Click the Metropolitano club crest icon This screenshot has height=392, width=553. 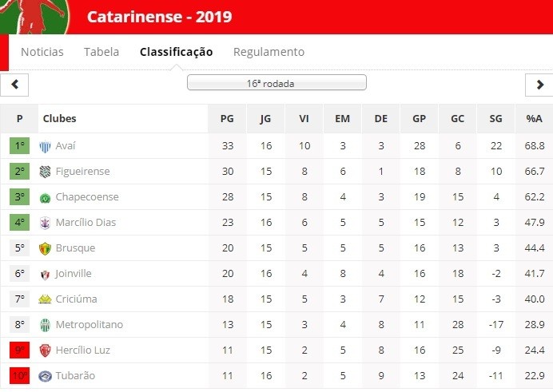pos(46,325)
